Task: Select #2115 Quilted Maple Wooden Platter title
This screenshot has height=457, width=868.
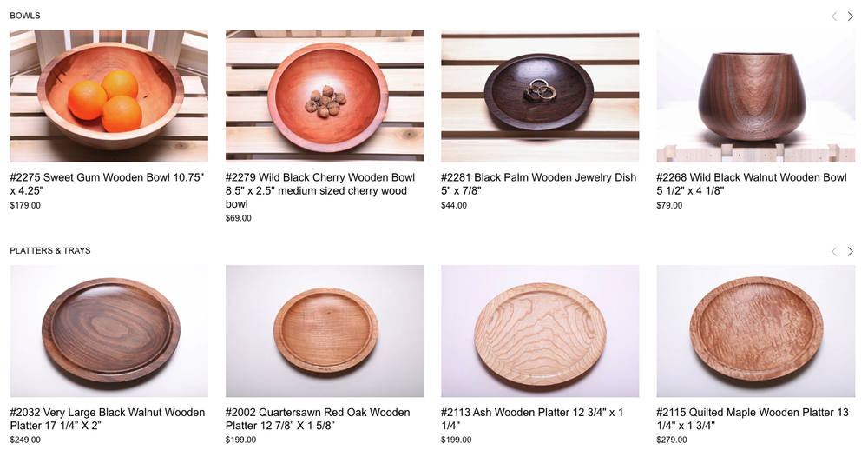Action: (753, 419)
